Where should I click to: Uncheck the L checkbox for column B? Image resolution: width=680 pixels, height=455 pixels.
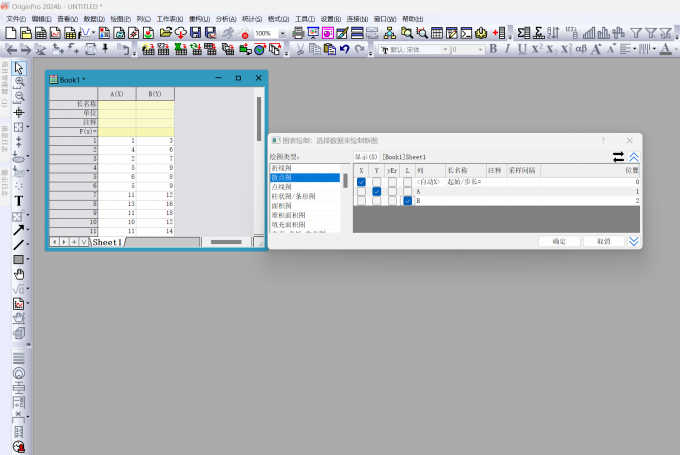[407, 201]
